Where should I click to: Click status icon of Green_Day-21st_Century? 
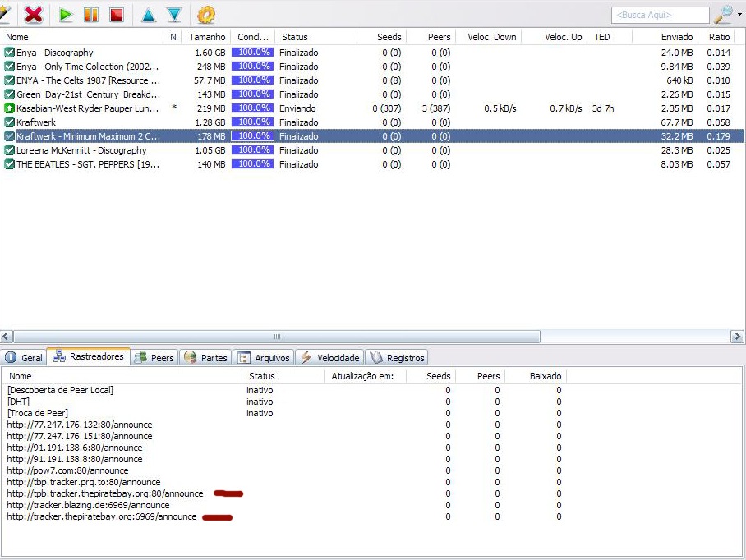(x=9, y=94)
